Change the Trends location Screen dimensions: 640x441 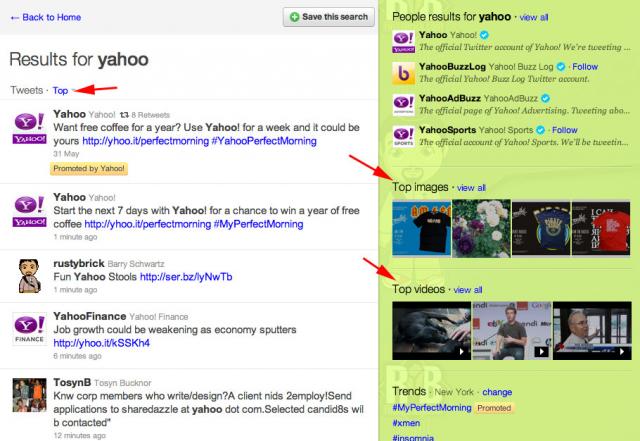click(x=497, y=392)
